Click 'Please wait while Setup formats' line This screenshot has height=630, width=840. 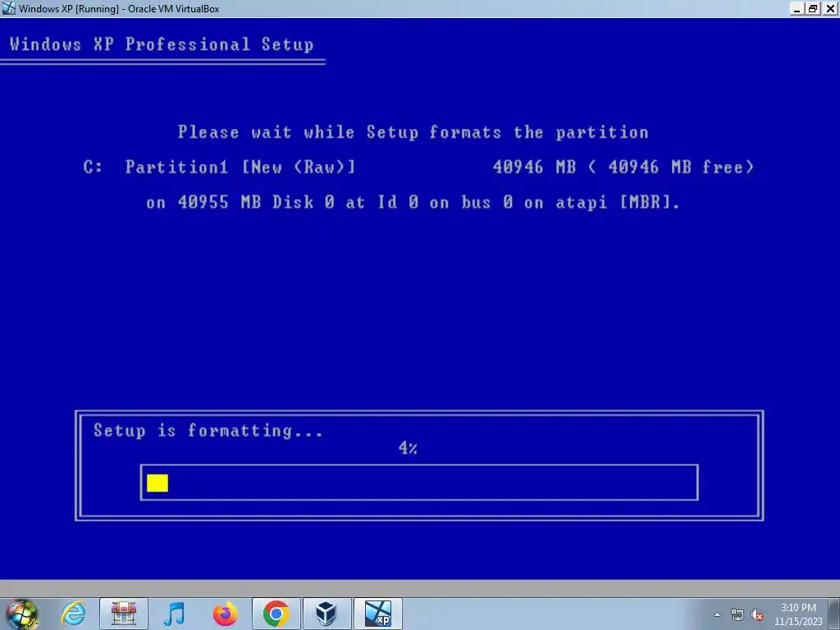(x=413, y=132)
